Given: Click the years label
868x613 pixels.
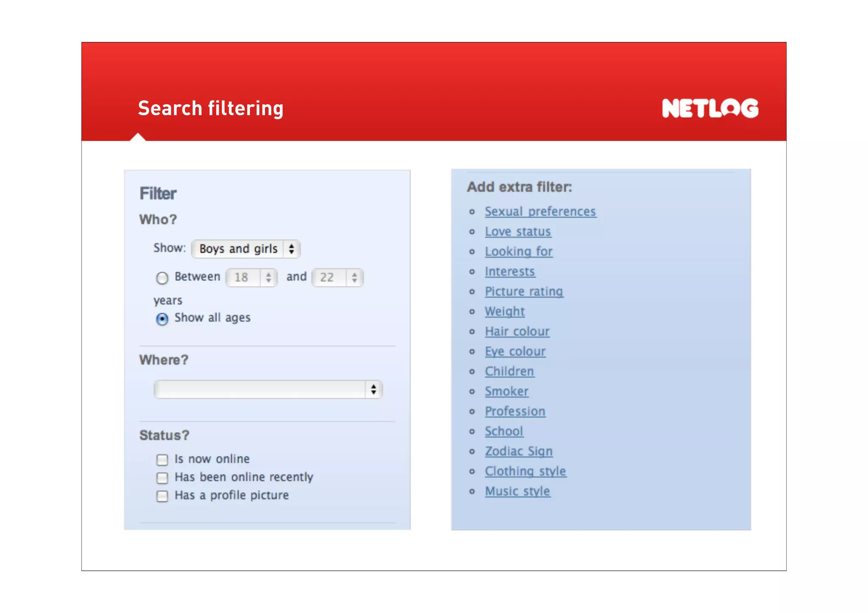Looking at the screenshot, I should click(168, 301).
